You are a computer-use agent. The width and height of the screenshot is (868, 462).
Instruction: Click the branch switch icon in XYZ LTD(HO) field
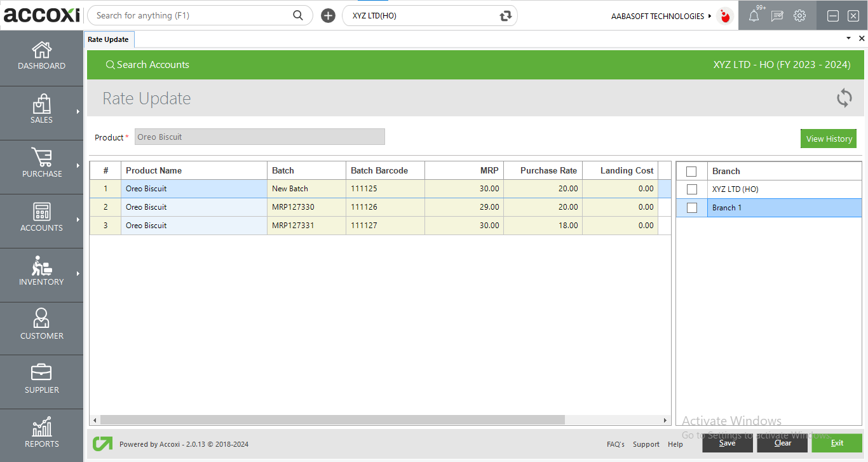coord(506,16)
